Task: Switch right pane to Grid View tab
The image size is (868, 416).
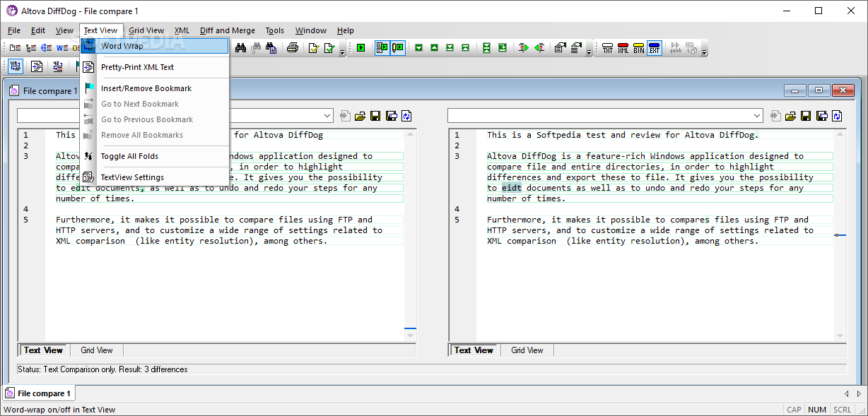Action: [527, 350]
